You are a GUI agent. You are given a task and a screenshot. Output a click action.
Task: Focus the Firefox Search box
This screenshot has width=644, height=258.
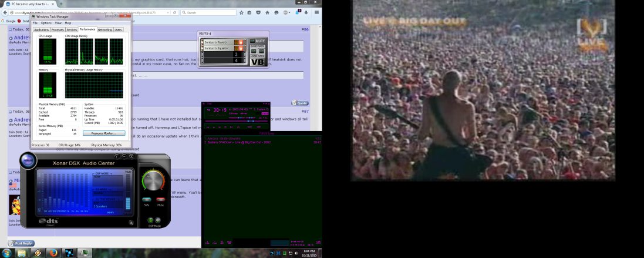click(208, 13)
